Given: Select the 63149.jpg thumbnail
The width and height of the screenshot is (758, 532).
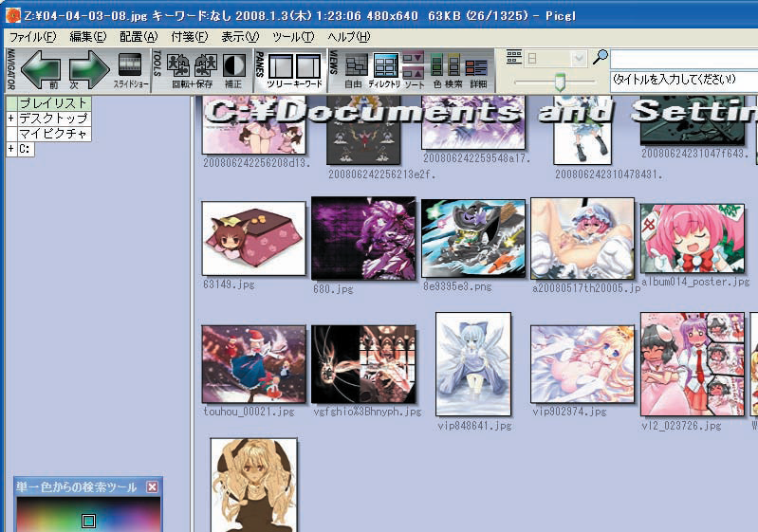Looking at the screenshot, I should (x=254, y=239).
